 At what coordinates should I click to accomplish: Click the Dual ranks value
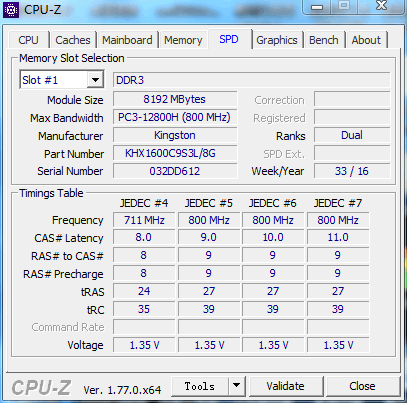(x=352, y=135)
